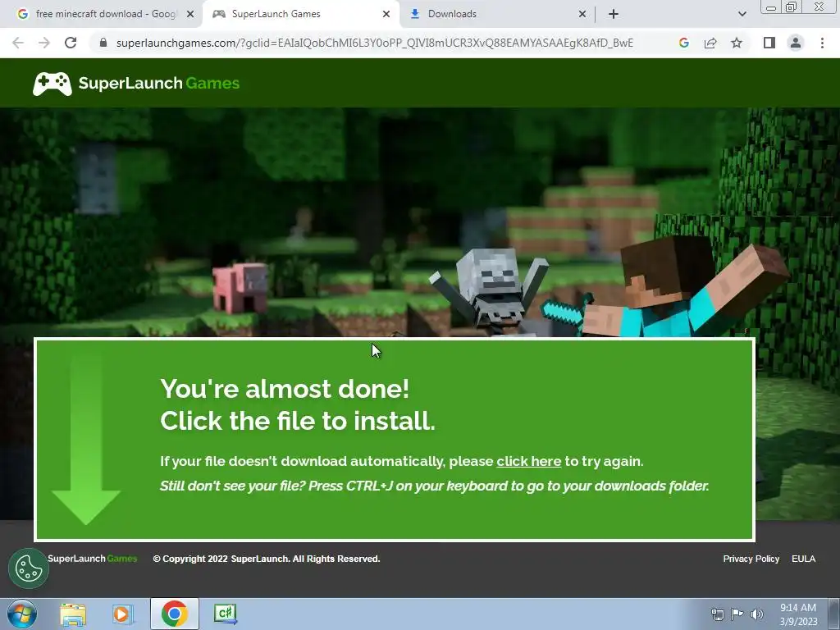This screenshot has height=630, width=840.
Task: Click the Chrome taskbar icon
Action: (174, 614)
